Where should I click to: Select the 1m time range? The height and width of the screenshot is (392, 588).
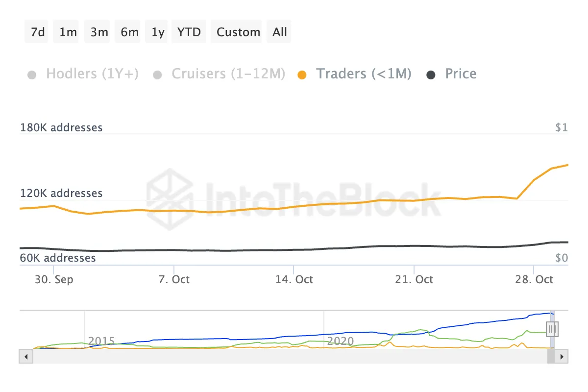(x=67, y=32)
